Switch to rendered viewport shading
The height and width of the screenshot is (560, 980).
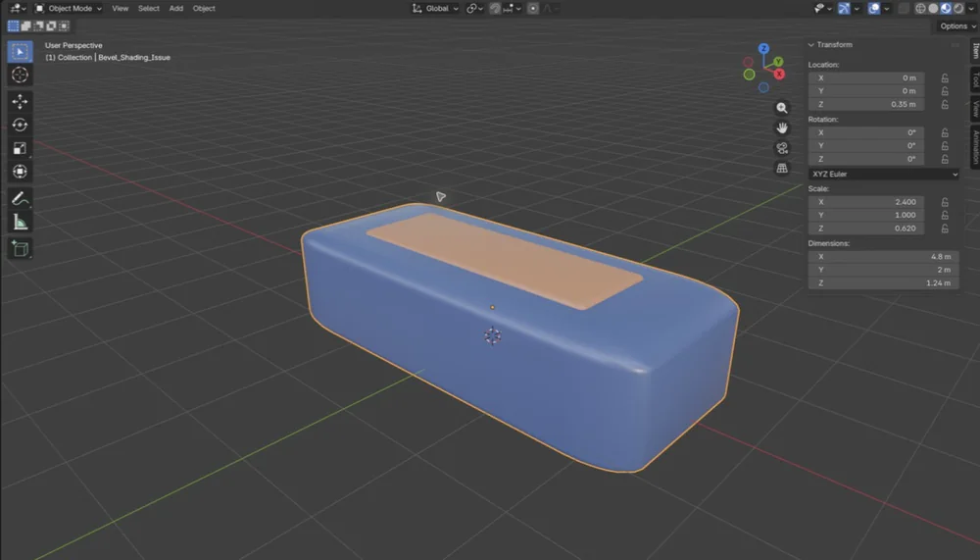(x=958, y=8)
